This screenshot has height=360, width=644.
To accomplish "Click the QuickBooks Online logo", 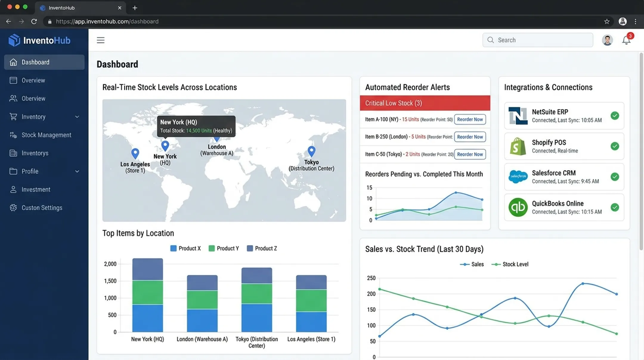I will click(518, 207).
